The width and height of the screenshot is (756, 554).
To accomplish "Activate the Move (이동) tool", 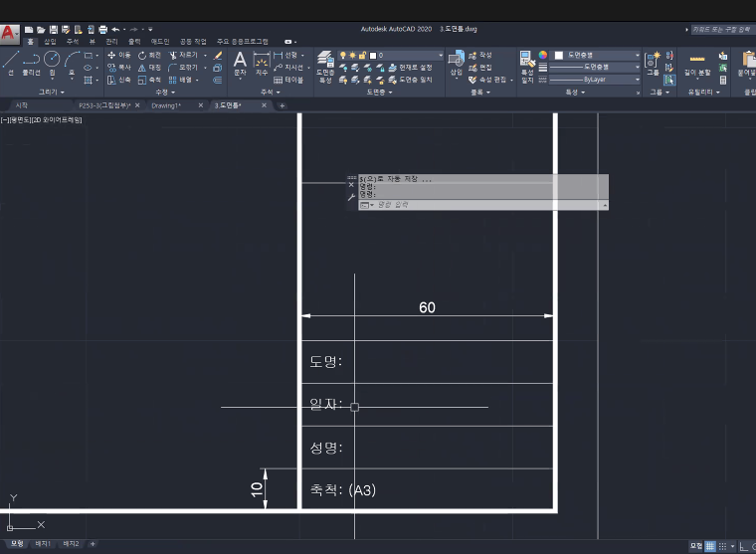I will tap(118, 55).
